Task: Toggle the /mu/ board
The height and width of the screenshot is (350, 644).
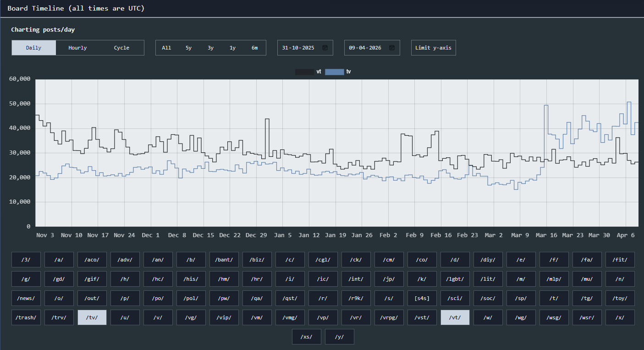Action: [587, 279]
